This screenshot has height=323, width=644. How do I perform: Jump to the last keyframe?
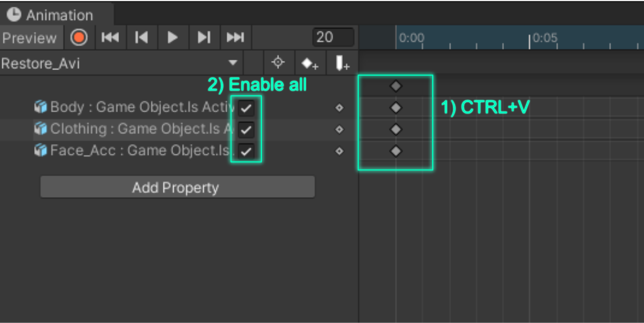[235, 38]
